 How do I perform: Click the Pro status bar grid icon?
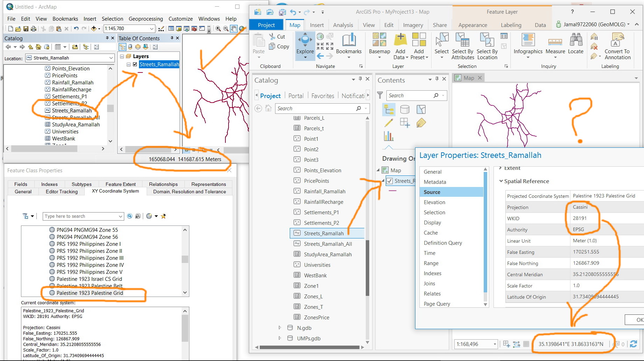[x=526, y=344]
